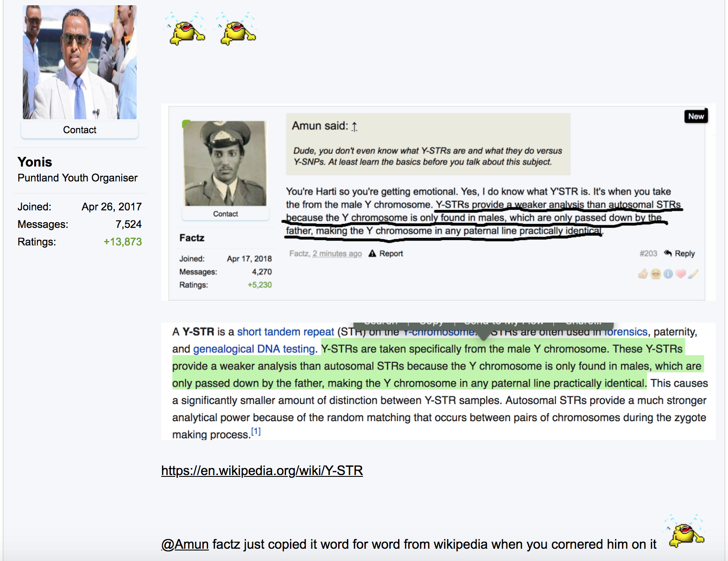The width and height of the screenshot is (728, 561).
Task: Click the blue Informative rating icon
Action: pos(668,274)
